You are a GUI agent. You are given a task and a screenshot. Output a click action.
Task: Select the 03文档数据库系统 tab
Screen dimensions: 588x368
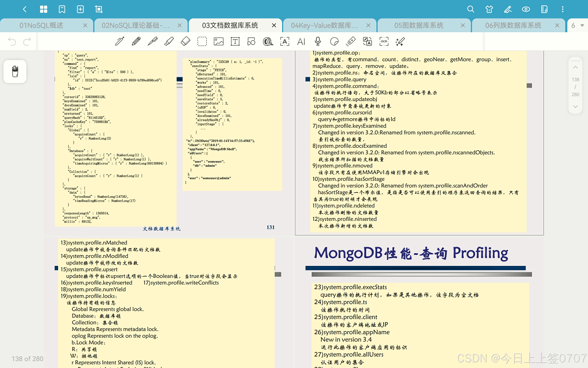click(x=230, y=25)
